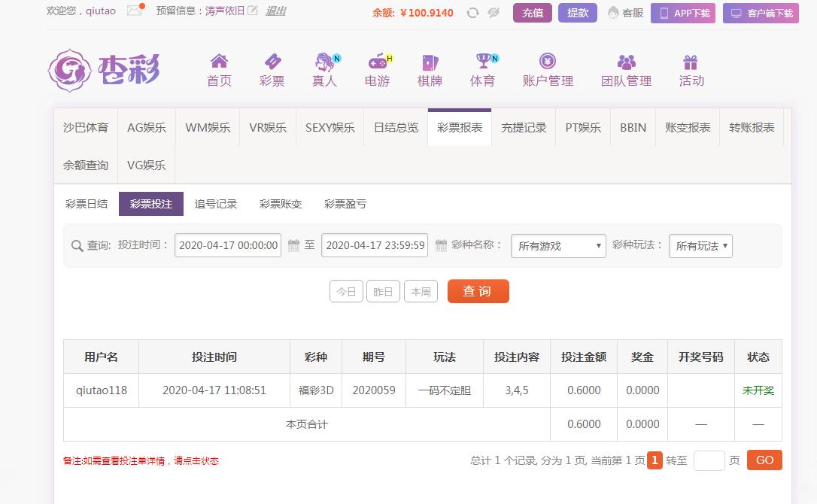Click issue number 2020059

click(374, 390)
